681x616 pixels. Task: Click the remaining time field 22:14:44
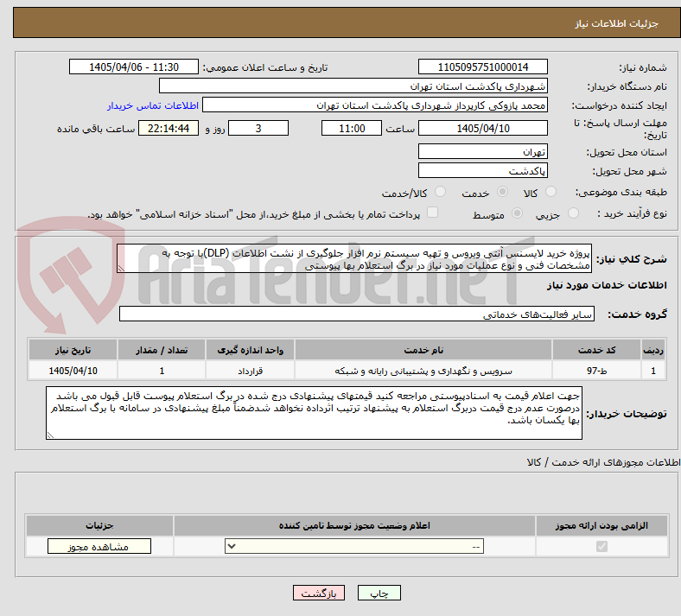169,129
